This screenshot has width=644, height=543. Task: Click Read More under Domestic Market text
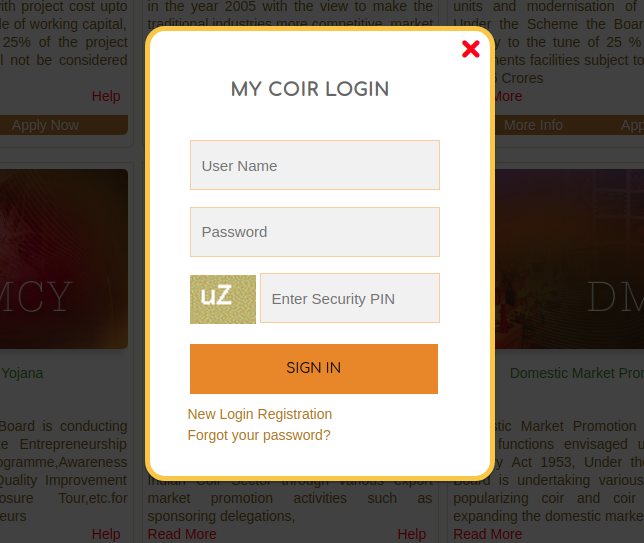pyautogui.click(x=488, y=534)
